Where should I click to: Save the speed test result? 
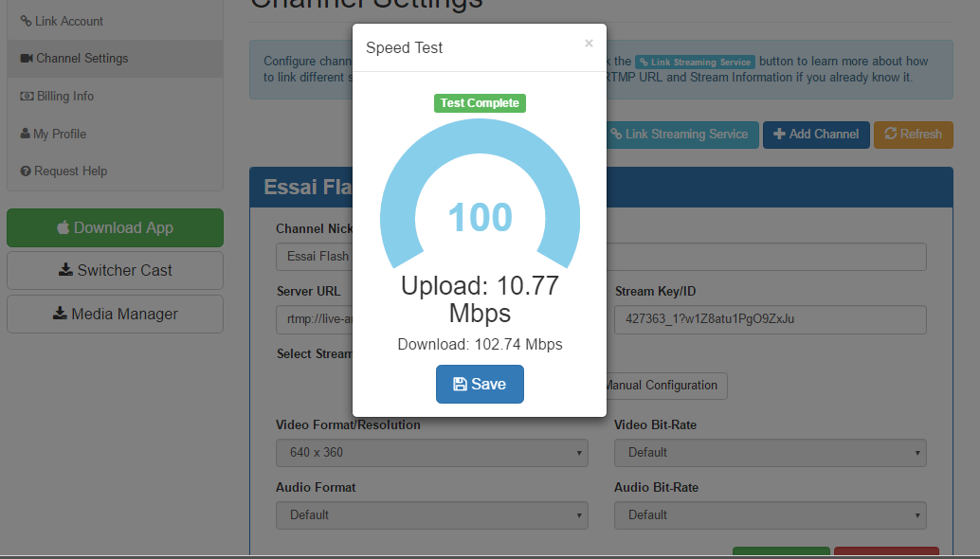480,384
